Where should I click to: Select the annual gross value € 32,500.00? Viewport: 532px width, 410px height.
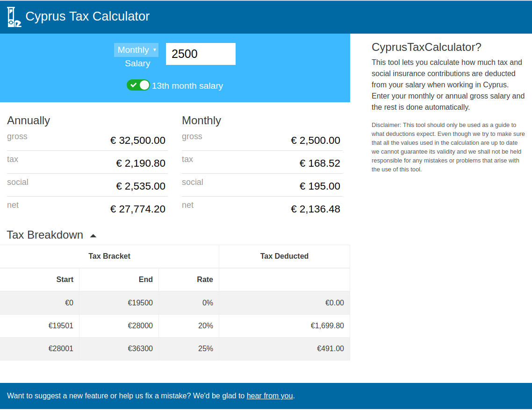pos(138,140)
